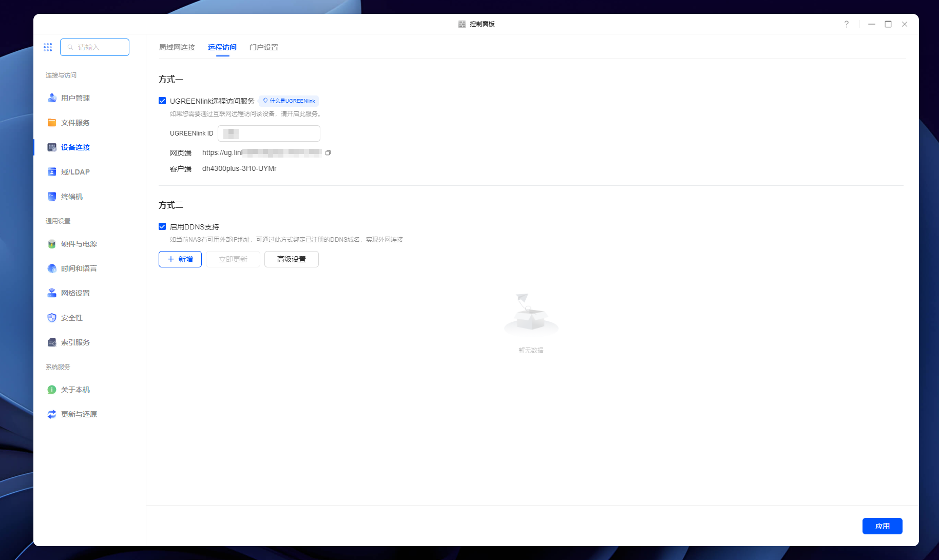The height and width of the screenshot is (560, 939).
Task: Open 硬件与电源 sidebar label
Action: point(79,244)
